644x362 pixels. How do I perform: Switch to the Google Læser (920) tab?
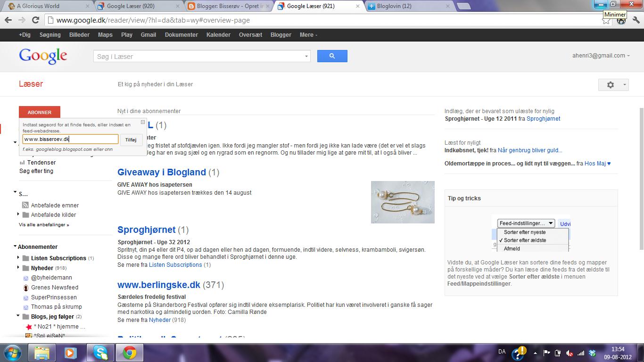click(x=138, y=6)
